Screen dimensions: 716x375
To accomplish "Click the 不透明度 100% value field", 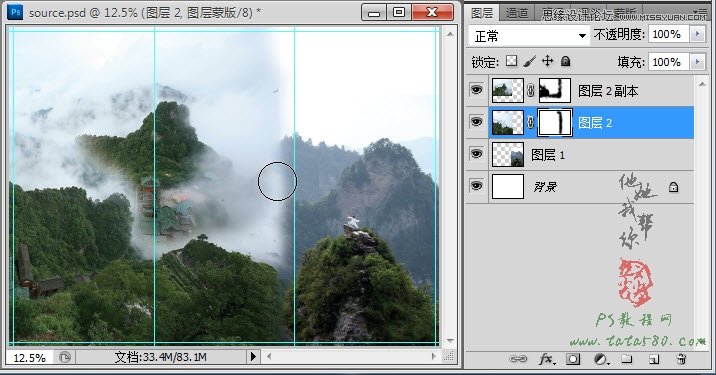I will pyautogui.click(x=668, y=34).
